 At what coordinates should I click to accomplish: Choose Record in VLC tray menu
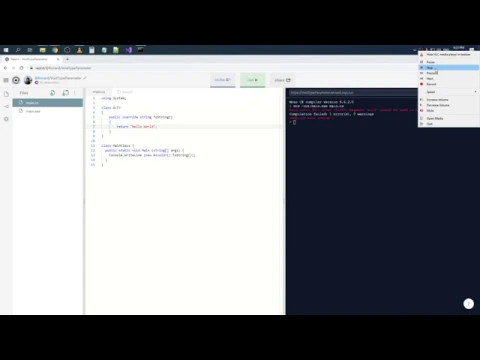click(x=449, y=84)
